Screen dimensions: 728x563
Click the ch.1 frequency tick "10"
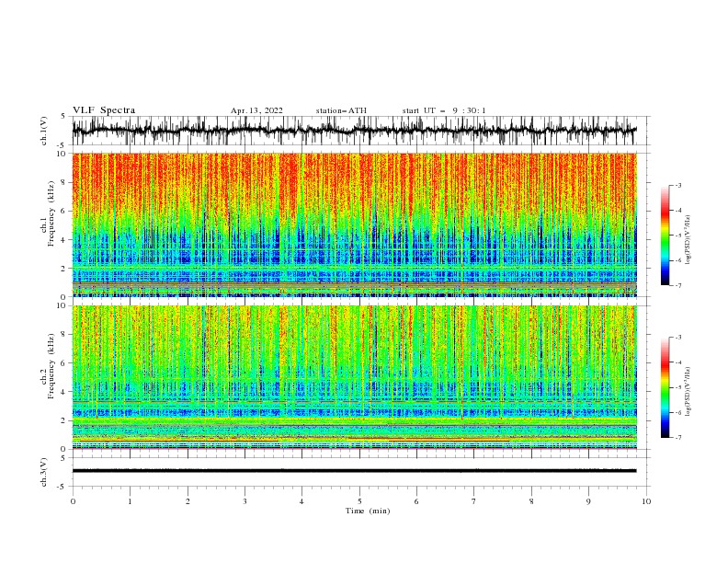pos(63,154)
